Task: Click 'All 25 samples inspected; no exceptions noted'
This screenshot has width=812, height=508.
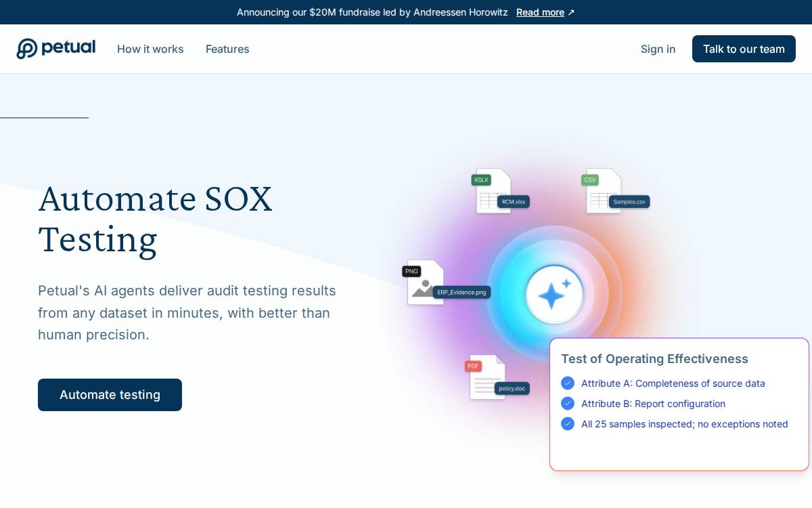Action: point(685,424)
